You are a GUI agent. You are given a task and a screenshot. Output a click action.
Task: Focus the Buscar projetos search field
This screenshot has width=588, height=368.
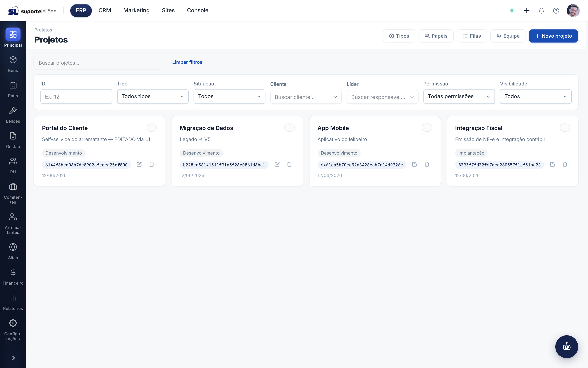(99, 63)
